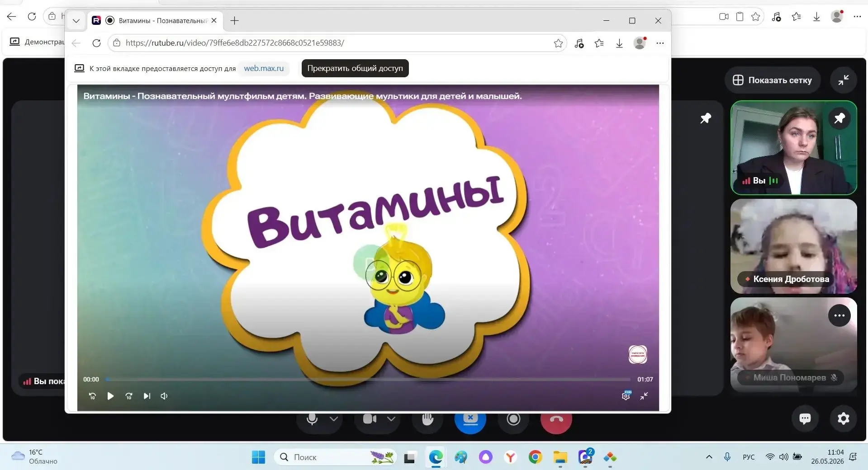Viewport: 868px width, 470px height.
Task: Start call recording
Action: (513, 419)
